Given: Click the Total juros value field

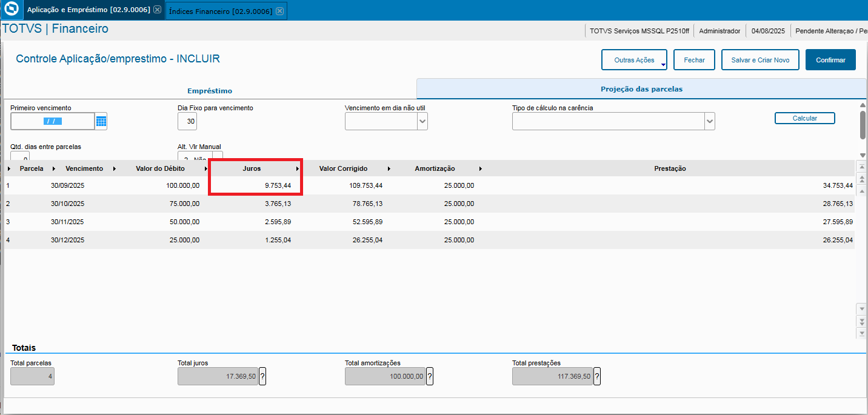Looking at the screenshot, I should [218, 376].
